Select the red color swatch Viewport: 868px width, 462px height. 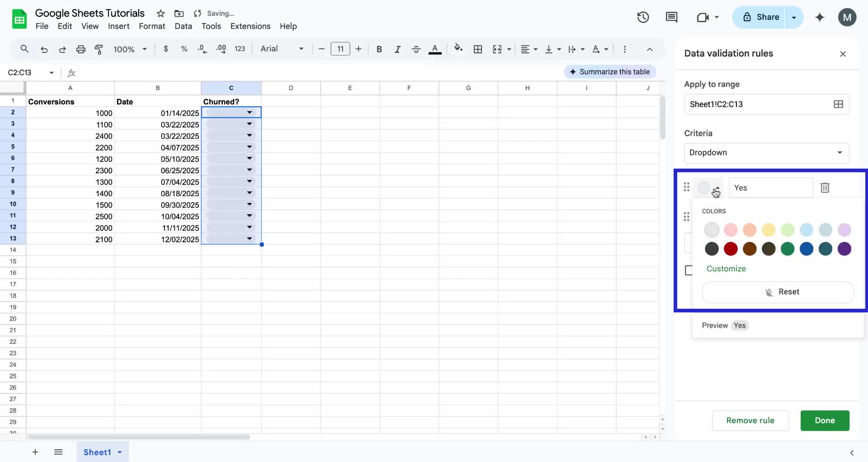[x=731, y=249]
